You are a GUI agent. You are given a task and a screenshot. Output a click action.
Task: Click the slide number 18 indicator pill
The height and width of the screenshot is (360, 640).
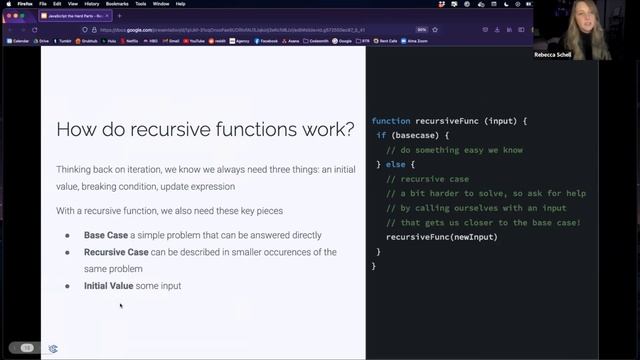coord(27,348)
